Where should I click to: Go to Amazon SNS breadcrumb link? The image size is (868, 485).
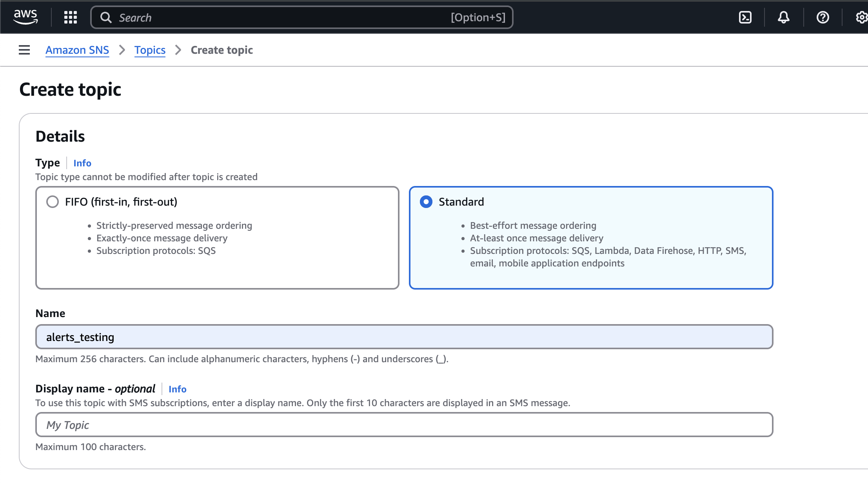[77, 50]
